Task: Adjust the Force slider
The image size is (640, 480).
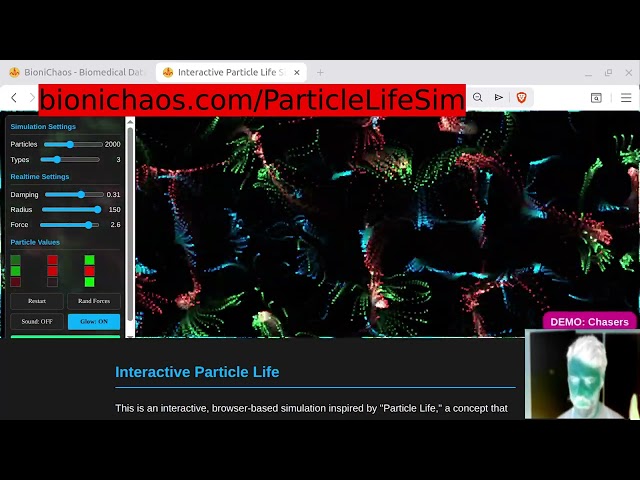Action: pos(69,225)
